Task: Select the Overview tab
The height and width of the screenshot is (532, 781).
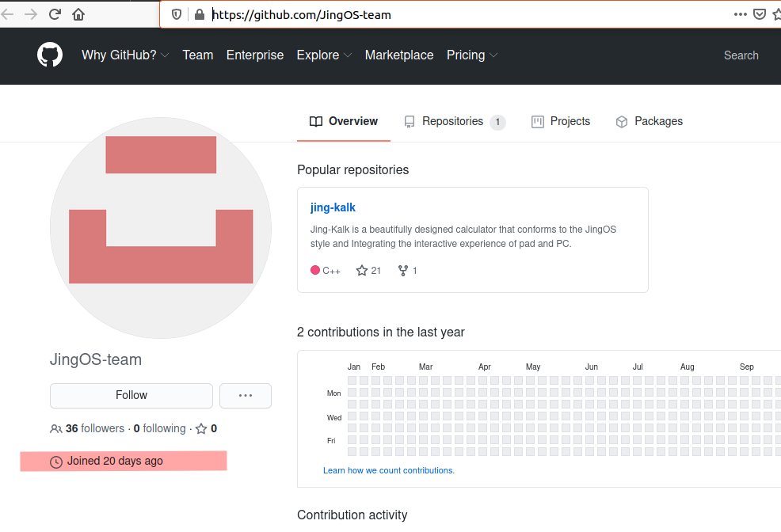Action: 344,121
